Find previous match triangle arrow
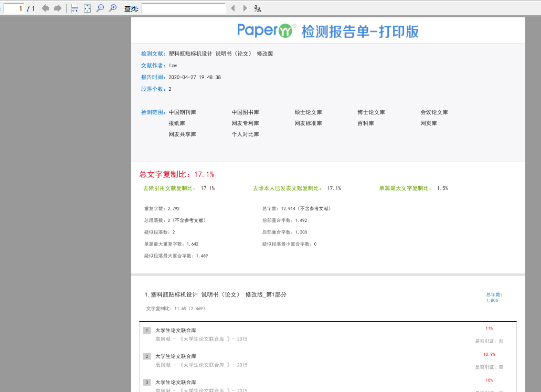Image resolution: width=541 pixels, height=392 pixels. [233, 8]
